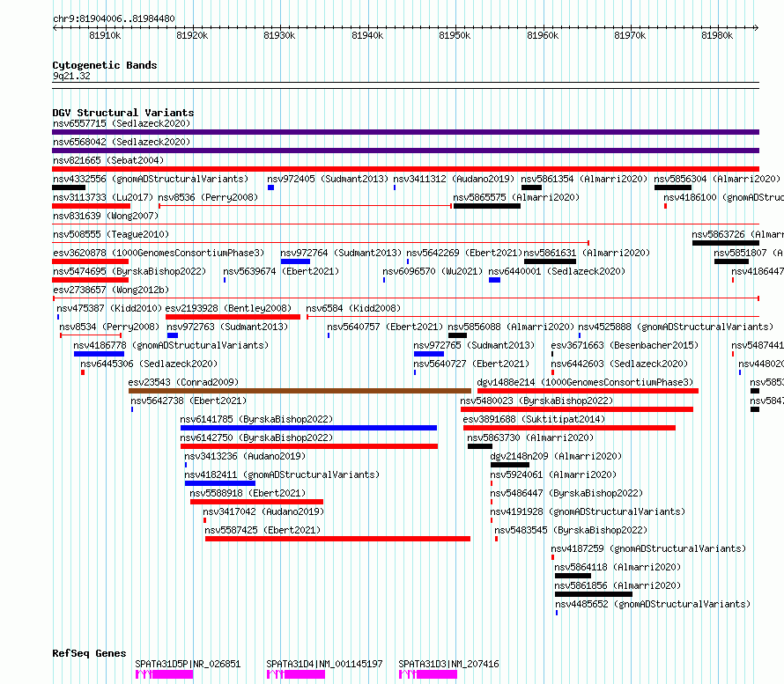Image resolution: width=784 pixels, height=684 pixels.
Task: Open nsv5474695 (ByrskaBishop2022) label
Action: pos(129,271)
